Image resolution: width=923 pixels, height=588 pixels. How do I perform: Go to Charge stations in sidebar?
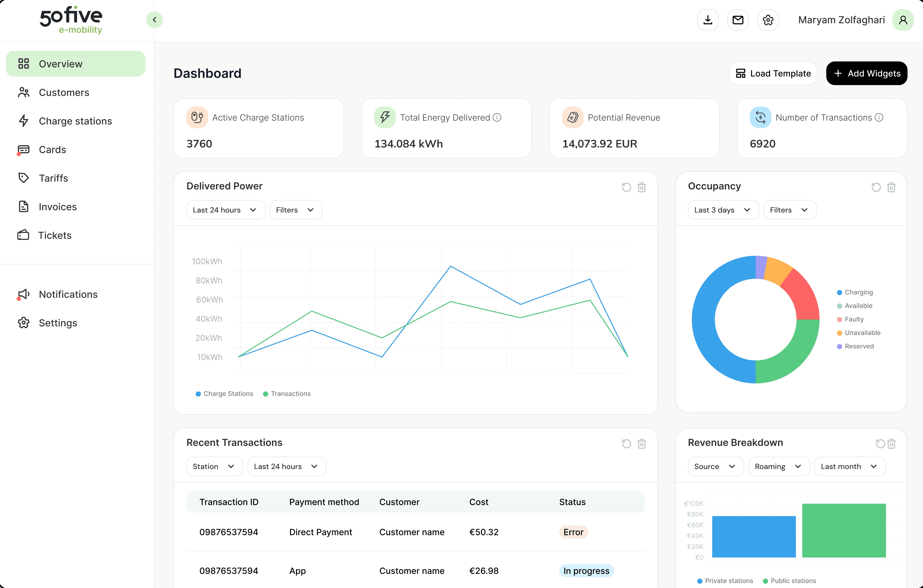(75, 121)
